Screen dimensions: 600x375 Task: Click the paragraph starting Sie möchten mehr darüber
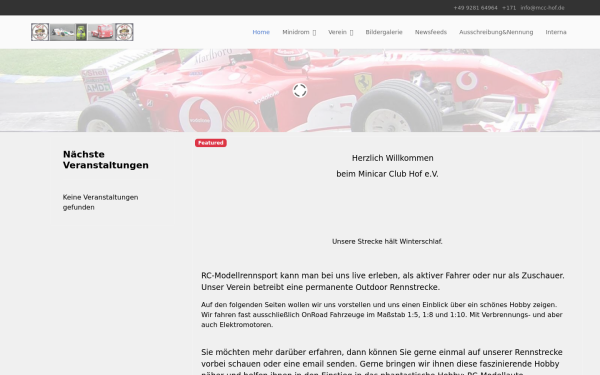pyautogui.click(x=382, y=361)
